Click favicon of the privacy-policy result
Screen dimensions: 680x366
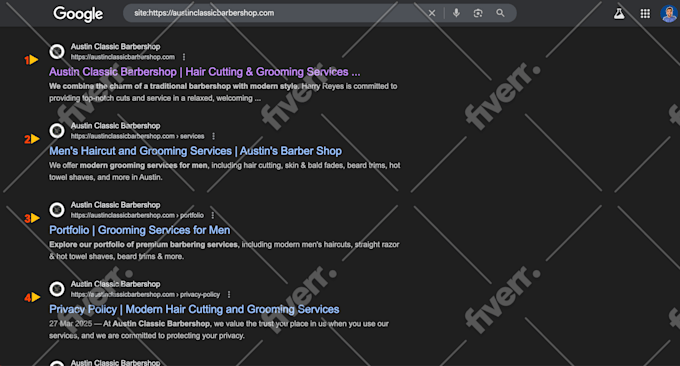click(57, 289)
